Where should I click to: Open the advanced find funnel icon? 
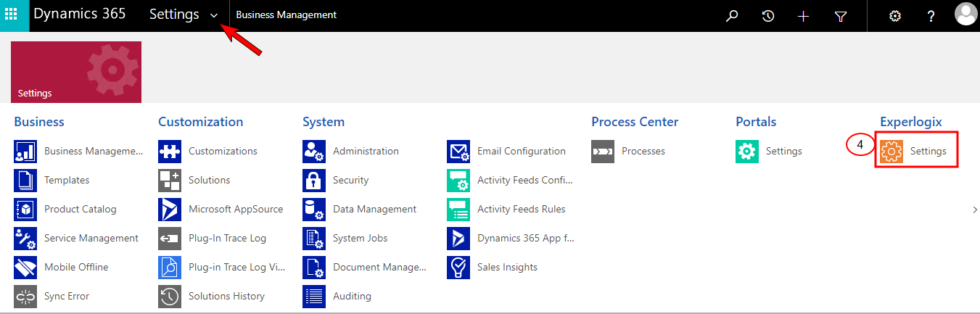[x=841, y=16]
